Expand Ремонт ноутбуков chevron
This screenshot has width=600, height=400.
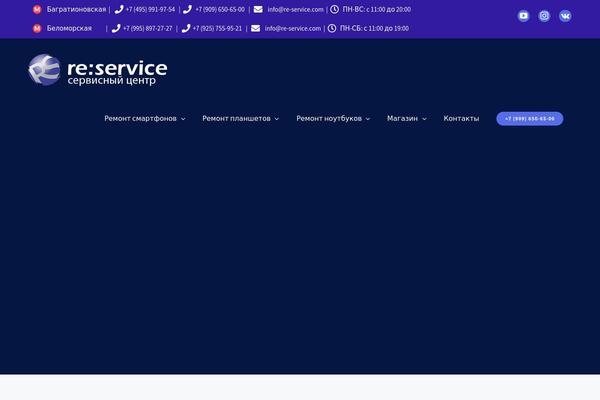pyautogui.click(x=368, y=119)
